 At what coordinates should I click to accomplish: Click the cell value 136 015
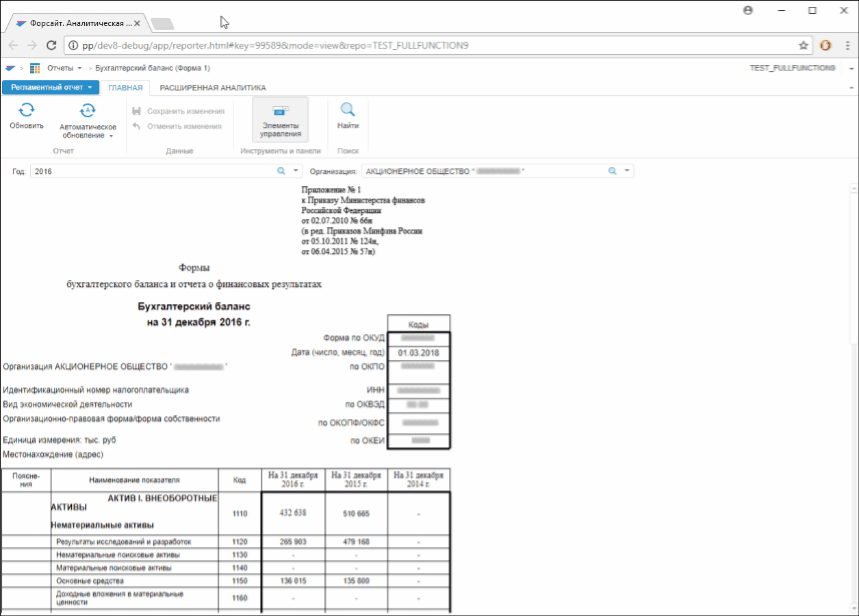293,581
